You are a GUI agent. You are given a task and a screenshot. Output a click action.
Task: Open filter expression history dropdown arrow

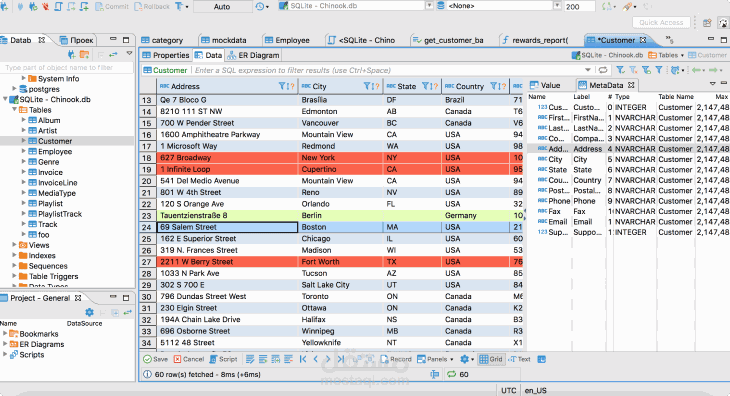[588, 70]
